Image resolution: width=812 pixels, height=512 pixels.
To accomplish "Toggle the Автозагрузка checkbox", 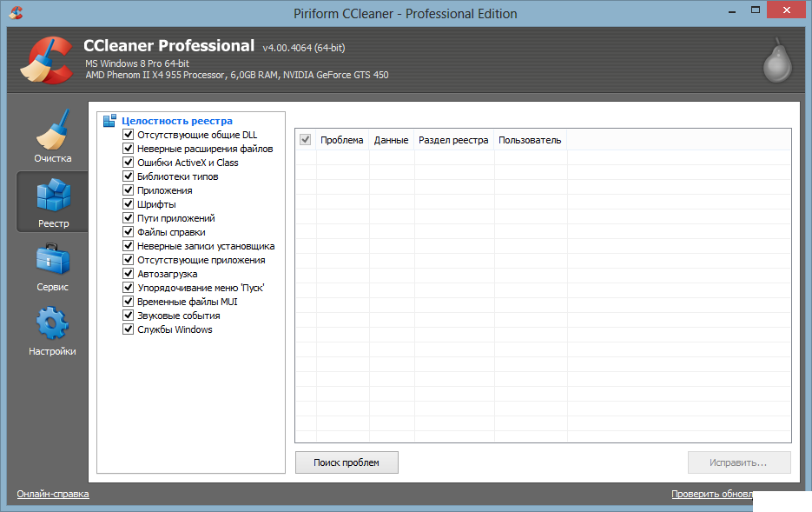I will (x=129, y=274).
